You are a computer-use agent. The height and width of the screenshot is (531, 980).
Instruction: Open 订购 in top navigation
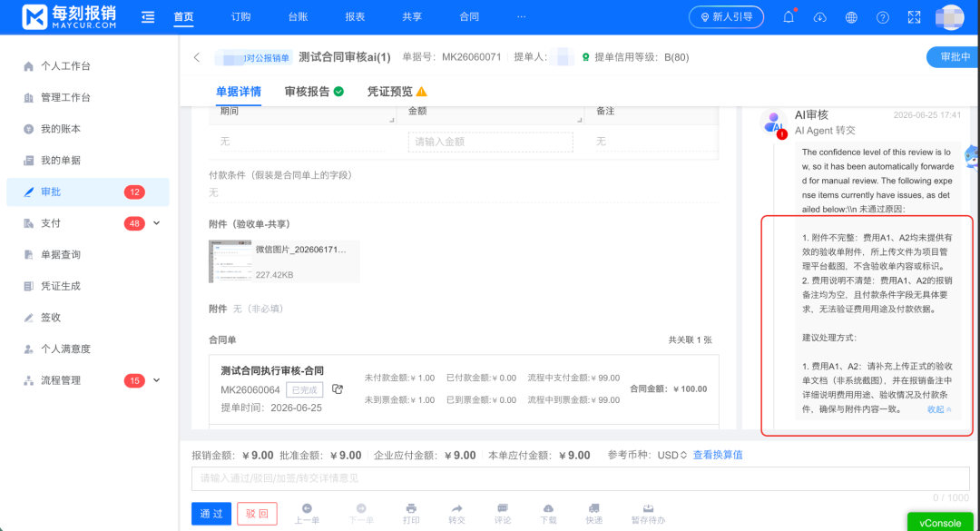[x=240, y=17]
